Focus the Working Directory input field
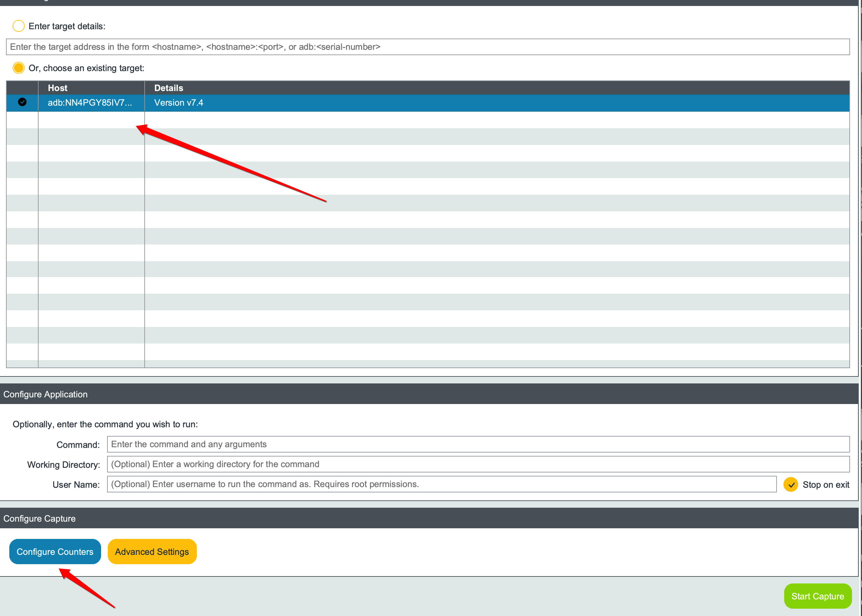The image size is (862, 616). 478,464
